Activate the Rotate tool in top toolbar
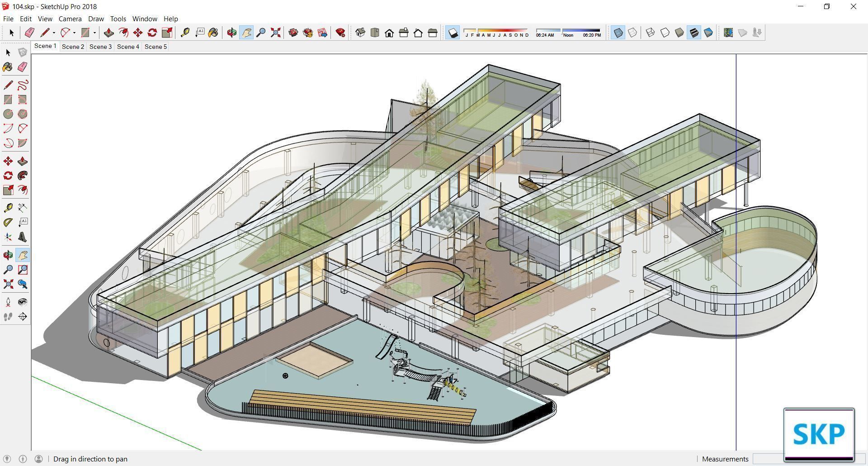This screenshot has width=868, height=466. [x=152, y=33]
